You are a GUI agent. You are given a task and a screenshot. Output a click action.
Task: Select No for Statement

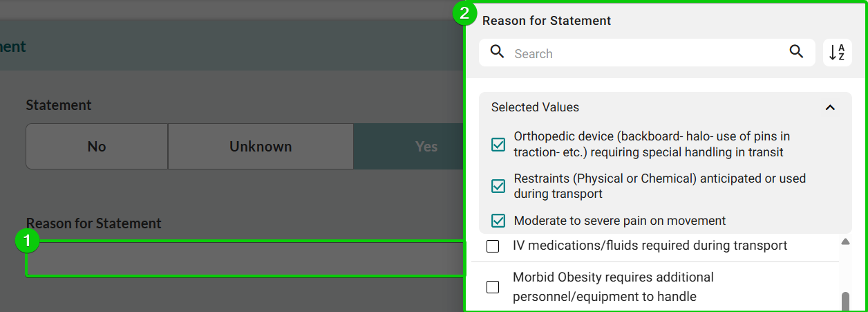(97, 147)
